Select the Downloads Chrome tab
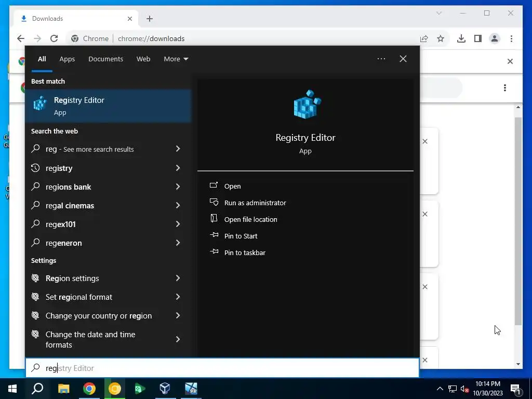 coord(76,19)
